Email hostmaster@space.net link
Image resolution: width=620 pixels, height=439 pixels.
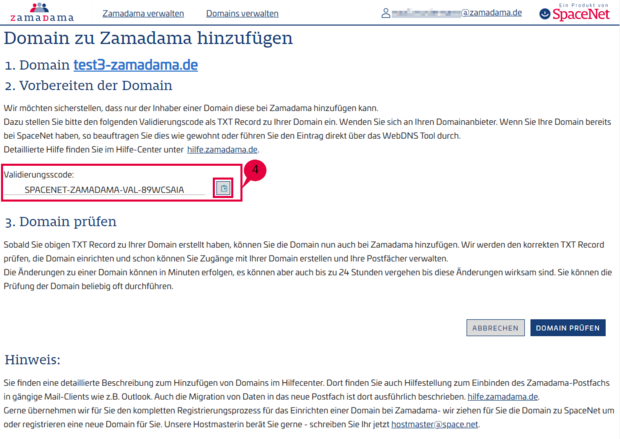pyautogui.click(x=435, y=424)
